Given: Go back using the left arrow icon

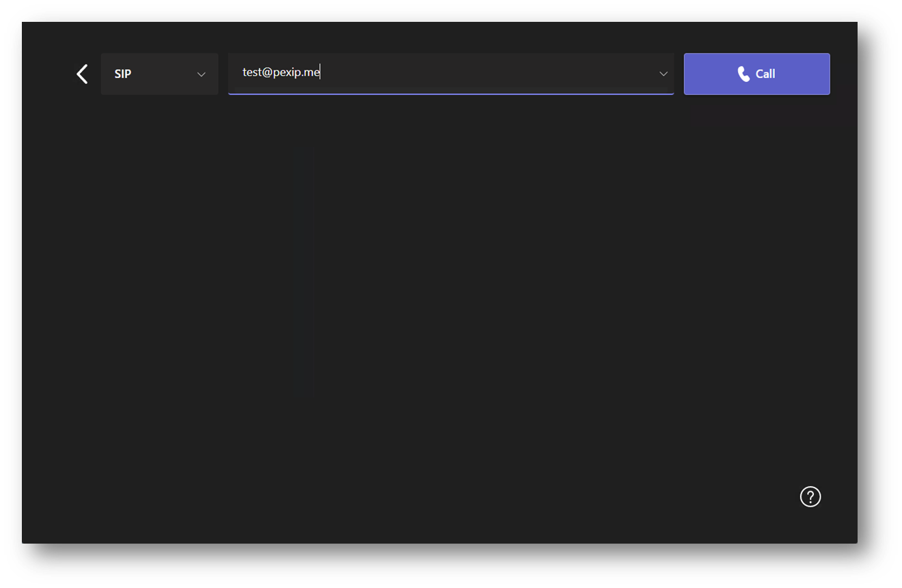Looking at the screenshot, I should tap(82, 74).
